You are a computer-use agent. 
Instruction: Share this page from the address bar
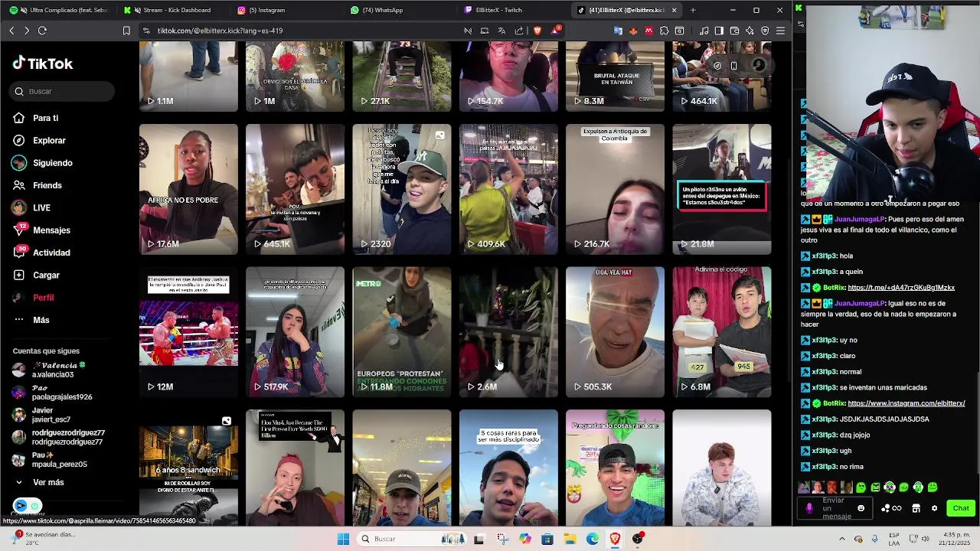(x=519, y=31)
